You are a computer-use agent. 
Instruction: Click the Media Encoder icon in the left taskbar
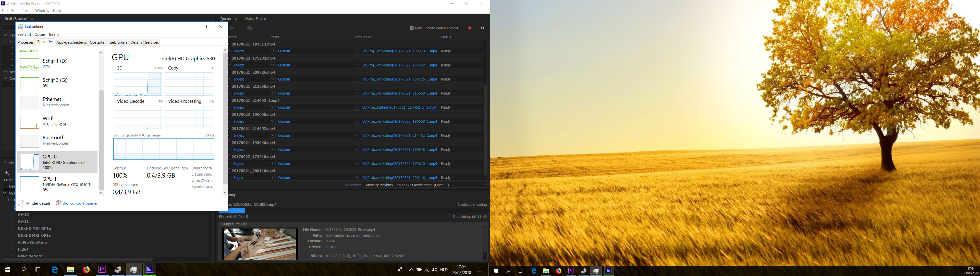[150, 270]
